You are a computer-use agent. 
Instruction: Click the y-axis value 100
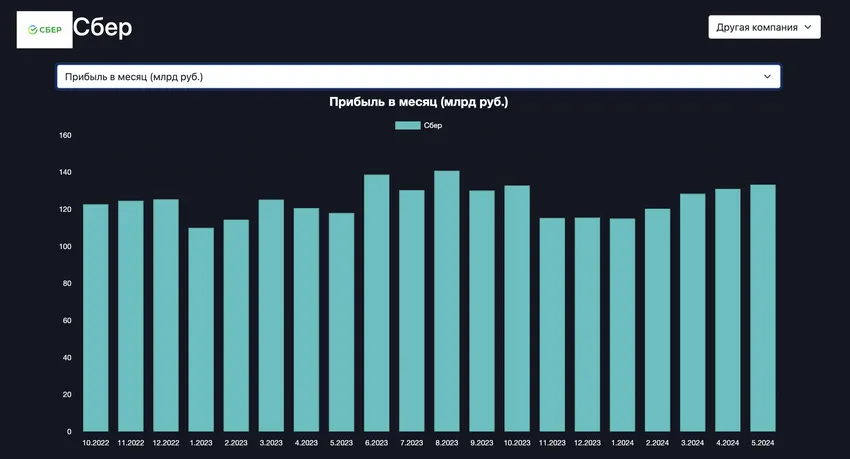pos(65,247)
